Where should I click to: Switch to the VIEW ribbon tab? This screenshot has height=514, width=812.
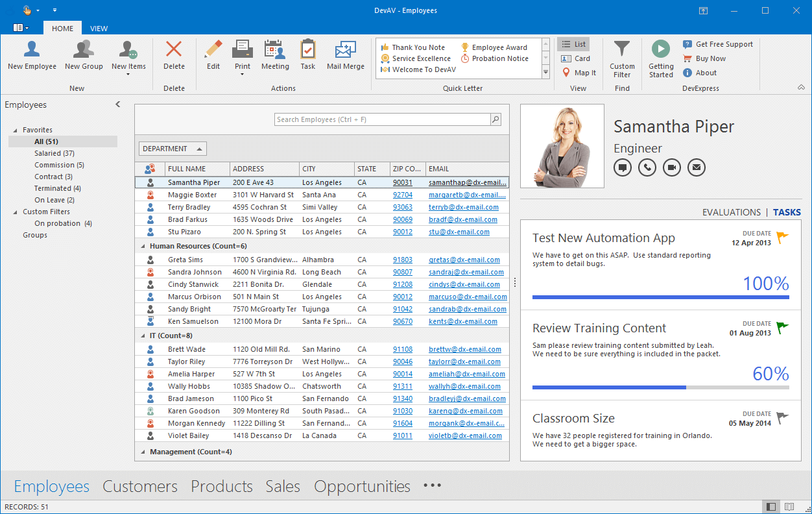point(99,28)
